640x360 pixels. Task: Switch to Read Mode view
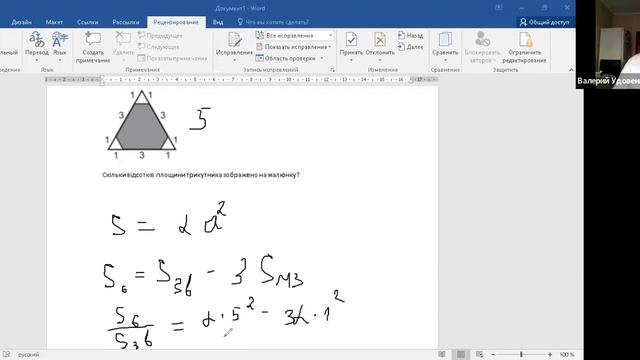(x=442, y=354)
